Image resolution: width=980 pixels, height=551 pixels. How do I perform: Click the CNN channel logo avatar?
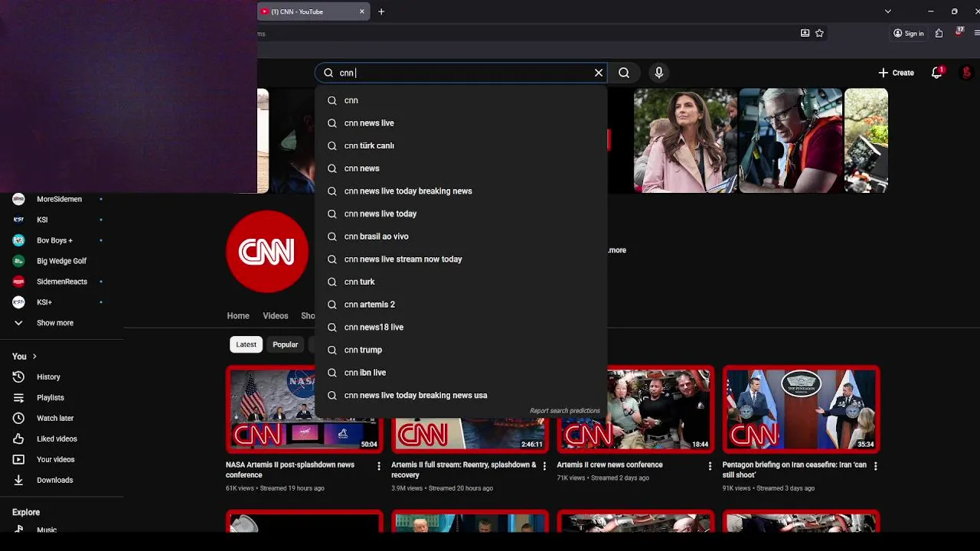pyautogui.click(x=267, y=252)
